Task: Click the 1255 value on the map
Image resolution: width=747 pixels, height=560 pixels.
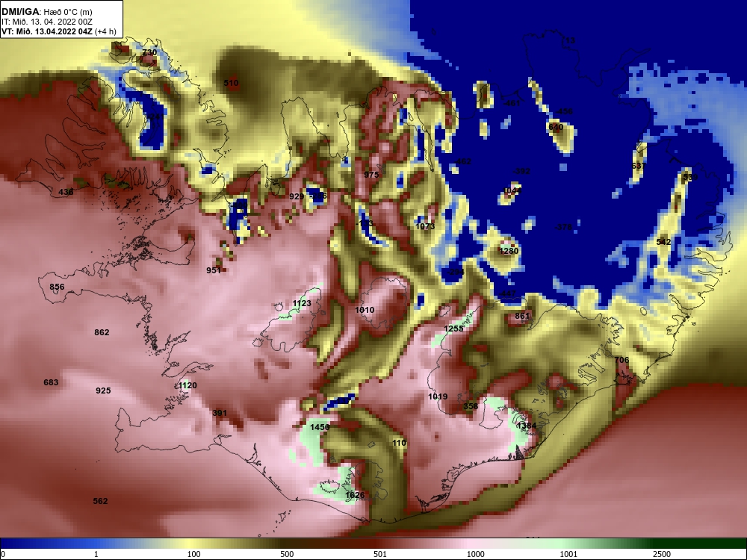Action: pyautogui.click(x=453, y=329)
